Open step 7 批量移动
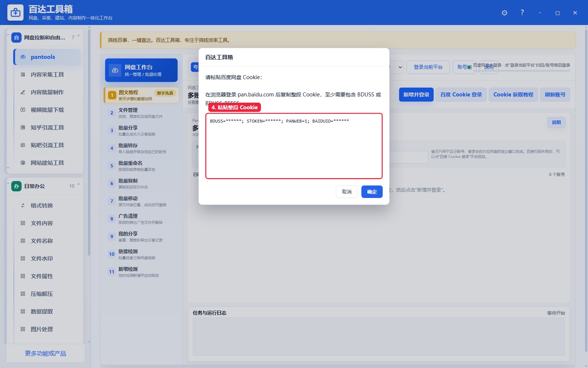 (141, 201)
